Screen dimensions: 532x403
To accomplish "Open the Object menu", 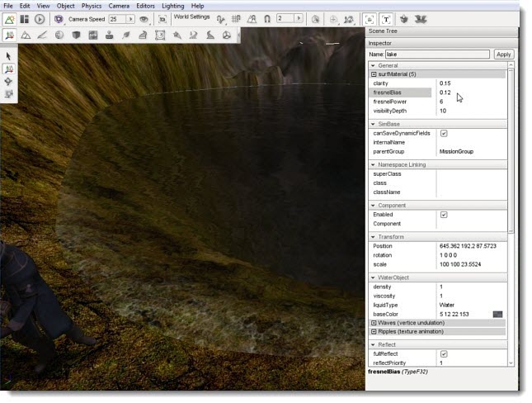I will pyautogui.click(x=65, y=6).
